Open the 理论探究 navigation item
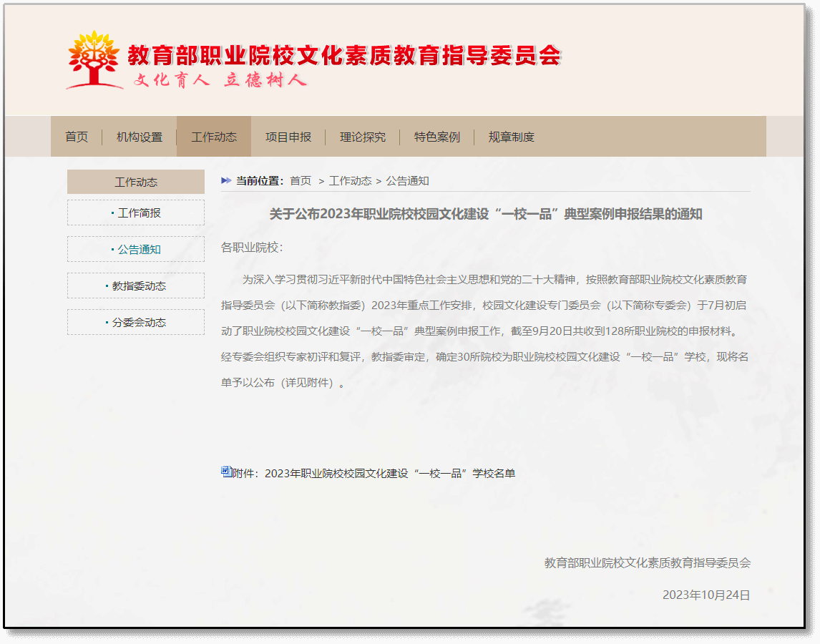 coord(363,137)
